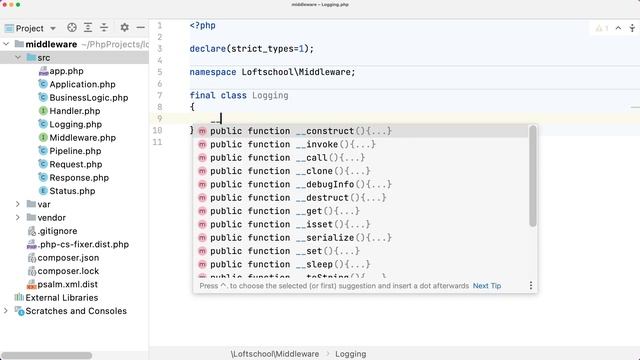The image size is (640, 360).
Task: Choose __call completion suggestion
Action: tap(361, 158)
